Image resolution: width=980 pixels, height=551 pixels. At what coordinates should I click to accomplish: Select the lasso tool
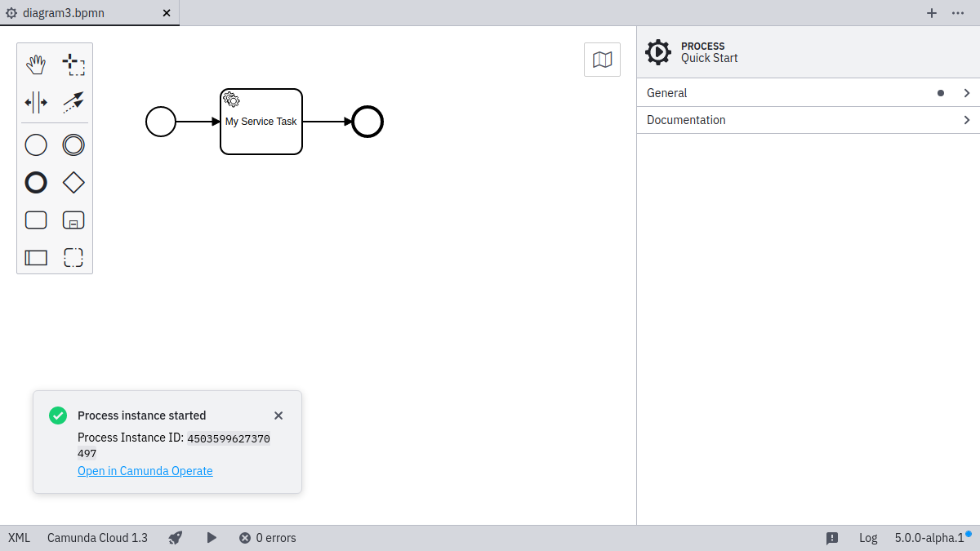pos(73,63)
